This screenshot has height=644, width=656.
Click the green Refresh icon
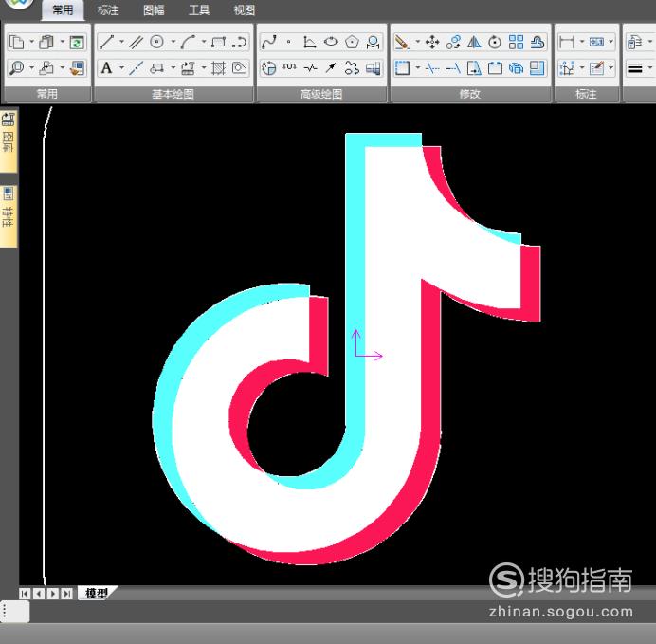pyautogui.click(x=77, y=42)
